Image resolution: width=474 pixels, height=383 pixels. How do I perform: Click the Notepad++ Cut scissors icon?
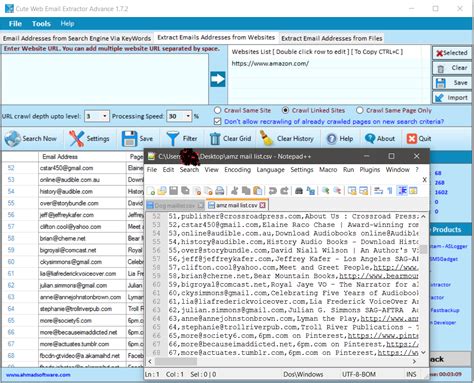pos(235,191)
